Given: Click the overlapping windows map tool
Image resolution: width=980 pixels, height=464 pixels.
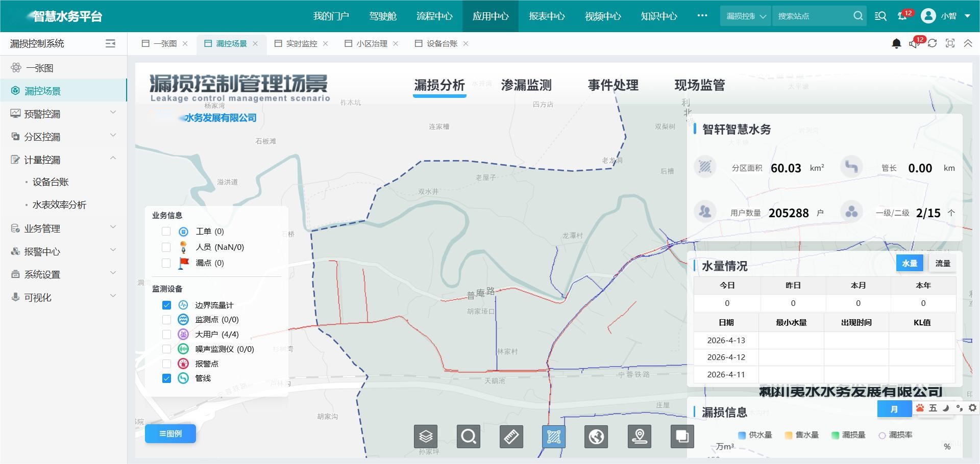Looking at the screenshot, I should point(682,436).
